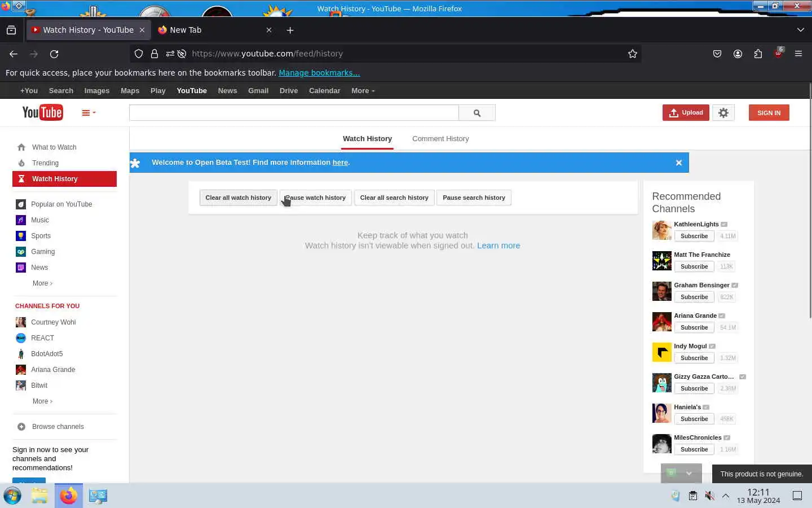The image size is (812, 508).
Task: Open Windows Start orb
Action: 12,496
